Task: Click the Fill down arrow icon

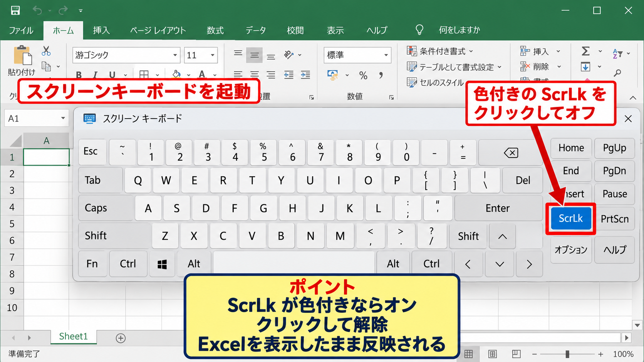Action: coord(585,67)
